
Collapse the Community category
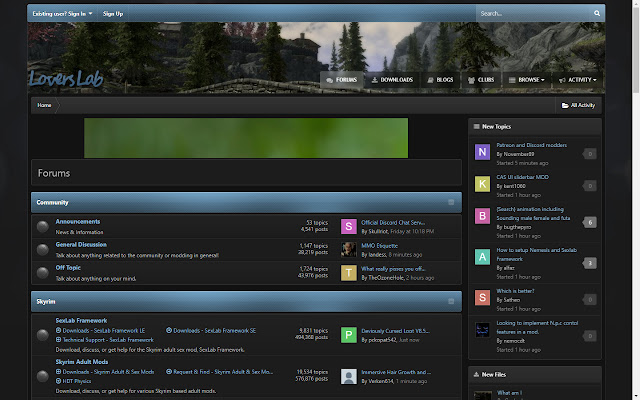tap(451, 202)
